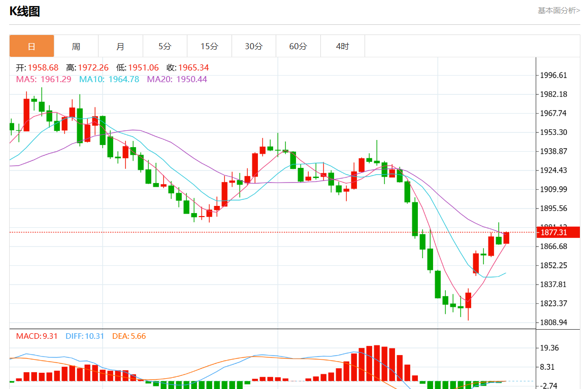Click the 1823.37 price axis label

coord(553,304)
